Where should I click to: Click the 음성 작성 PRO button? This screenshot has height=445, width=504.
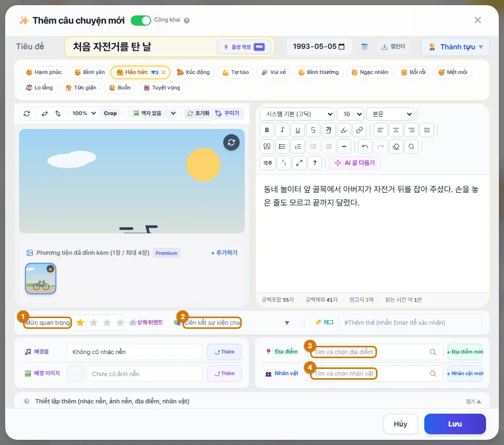point(244,47)
